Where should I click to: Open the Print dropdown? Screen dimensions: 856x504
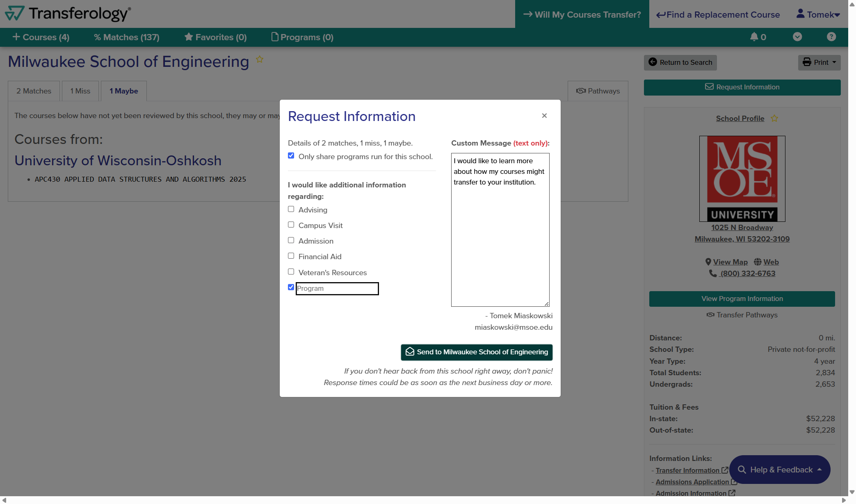[819, 62]
